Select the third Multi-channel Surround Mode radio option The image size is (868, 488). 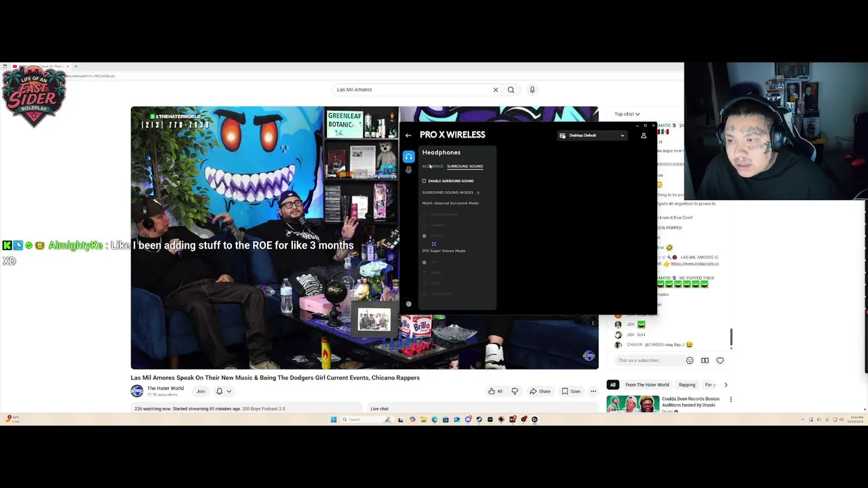(x=425, y=236)
